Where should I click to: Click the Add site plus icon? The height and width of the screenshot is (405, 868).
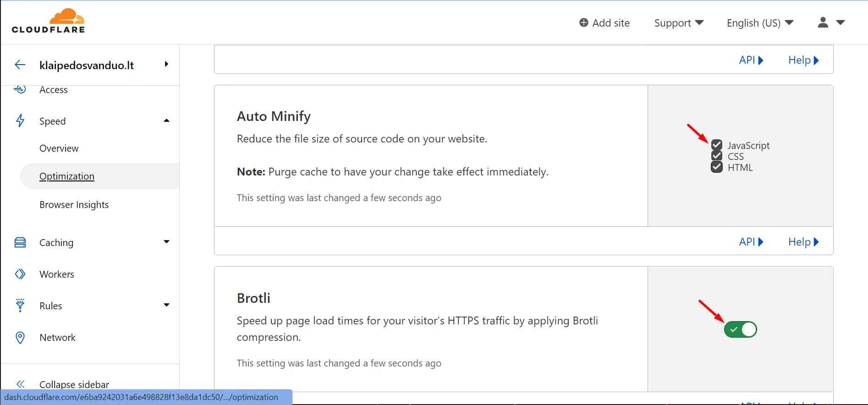(583, 23)
